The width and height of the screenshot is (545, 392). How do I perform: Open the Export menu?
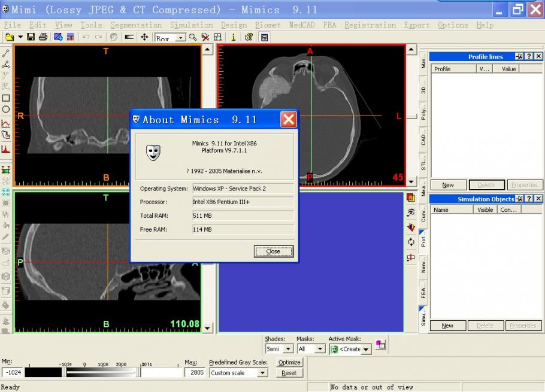(x=417, y=25)
